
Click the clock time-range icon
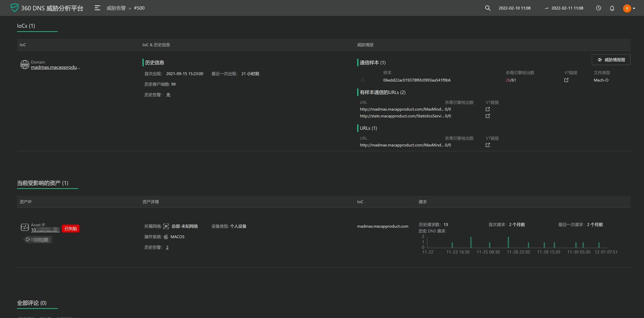pyautogui.click(x=598, y=8)
